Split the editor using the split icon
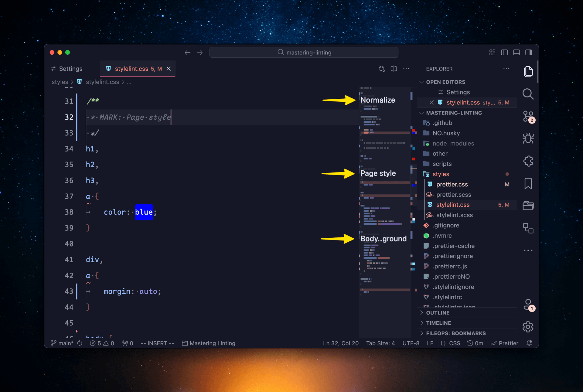Screen dimensions: 583x392 click(x=394, y=69)
